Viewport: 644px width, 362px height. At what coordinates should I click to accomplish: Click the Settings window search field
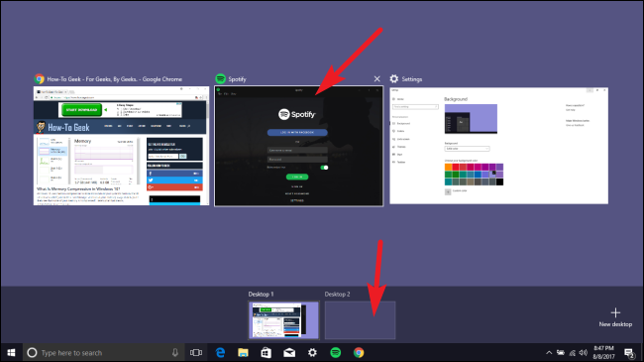pyautogui.click(x=415, y=107)
